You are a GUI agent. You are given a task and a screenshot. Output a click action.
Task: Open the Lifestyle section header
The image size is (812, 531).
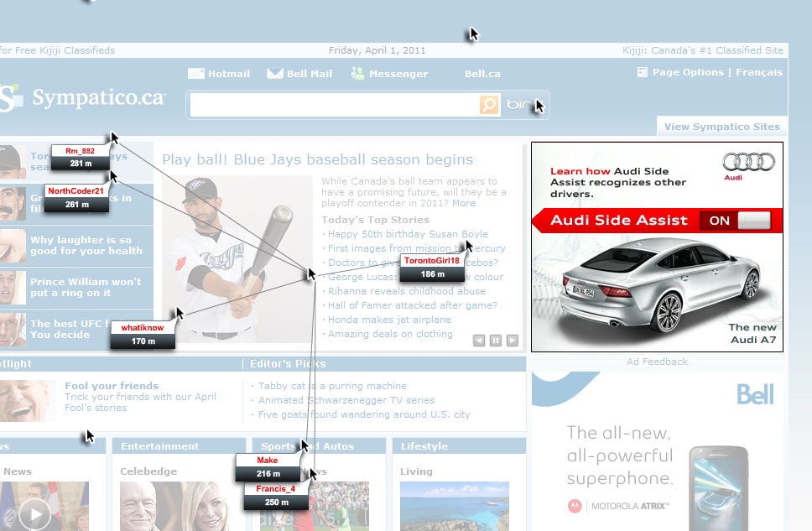tap(424, 446)
